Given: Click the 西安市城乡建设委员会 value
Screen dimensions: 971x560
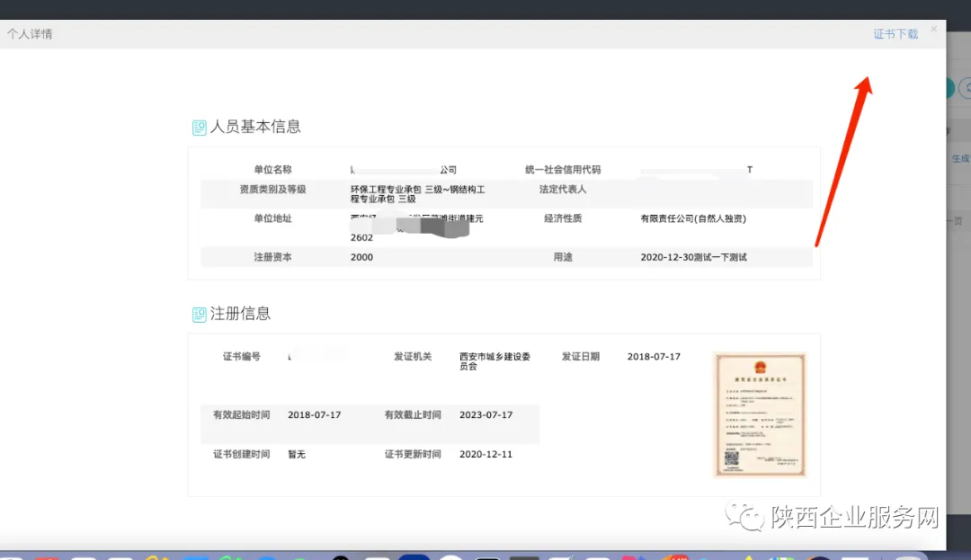Looking at the screenshot, I should click(x=494, y=361).
